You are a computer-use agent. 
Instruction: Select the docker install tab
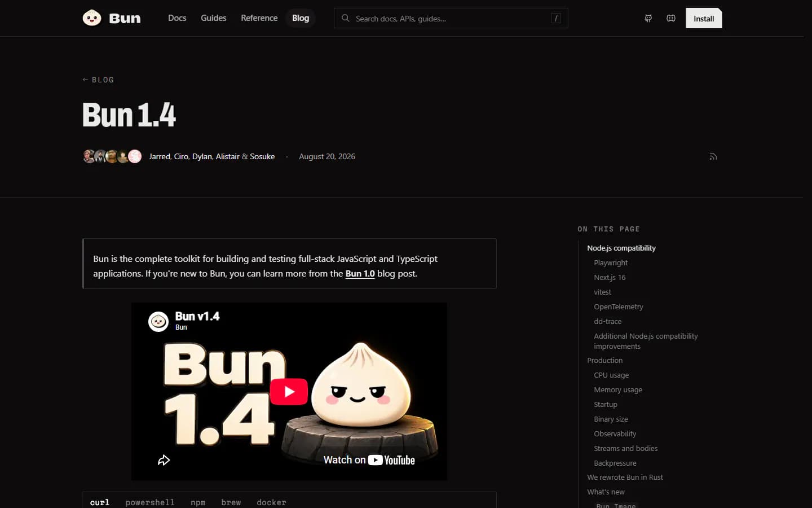(x=271, y=502)
